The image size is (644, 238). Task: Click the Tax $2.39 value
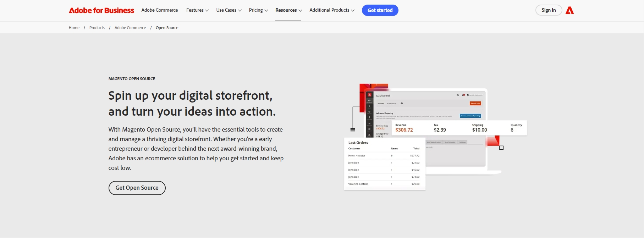point(440,130)
